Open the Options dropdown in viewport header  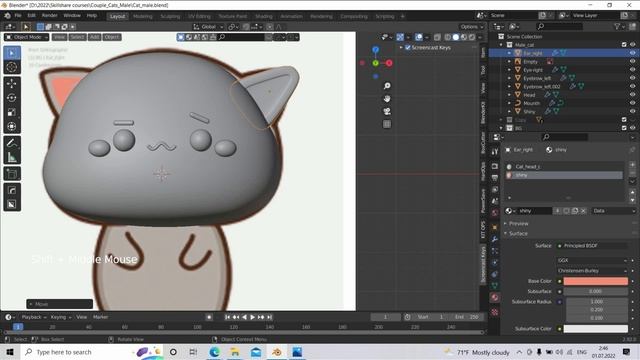(471, 27)
